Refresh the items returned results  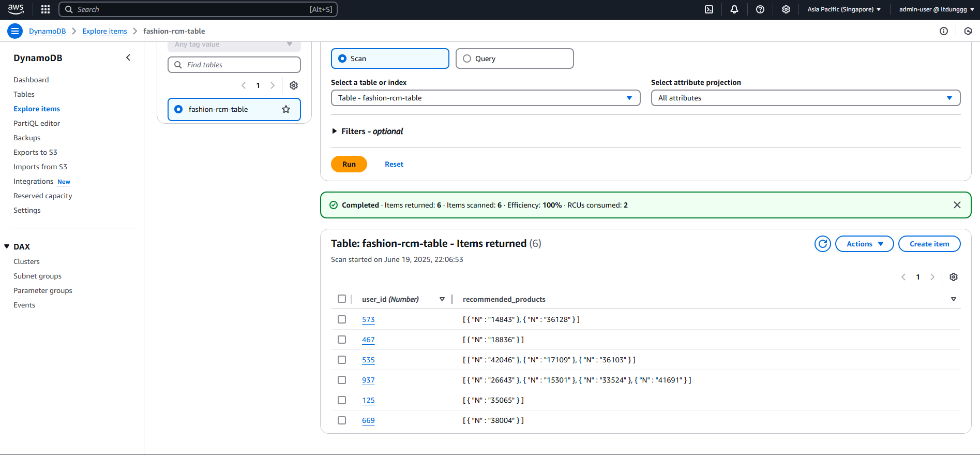[x=823, y=244]
